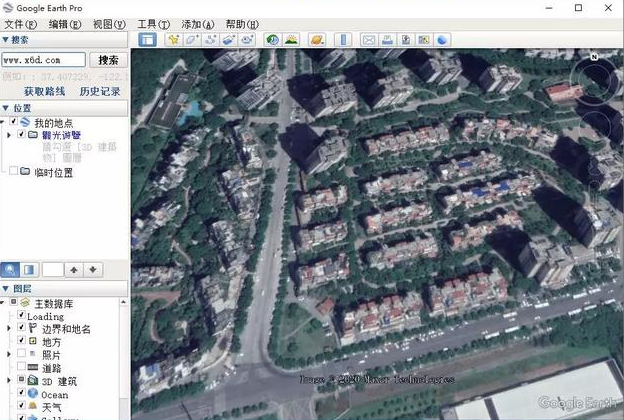
Task: Click the magnifier search-places icon button
Action: click(10, 270)
